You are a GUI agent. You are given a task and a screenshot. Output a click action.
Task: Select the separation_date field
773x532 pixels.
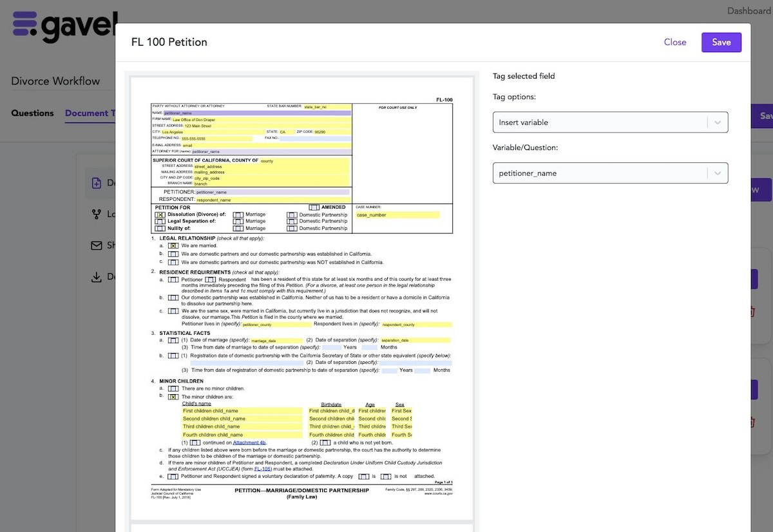pos(415,340)
